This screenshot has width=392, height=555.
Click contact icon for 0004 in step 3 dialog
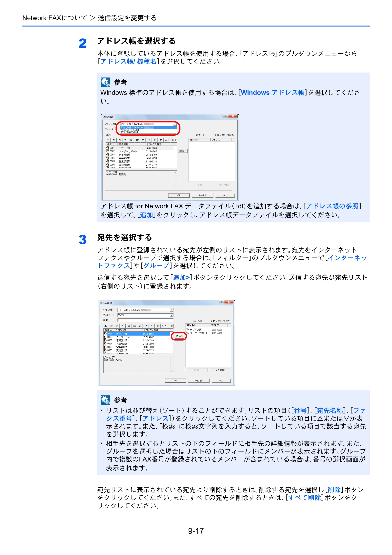pyautogui.click(x=105, y=344)
